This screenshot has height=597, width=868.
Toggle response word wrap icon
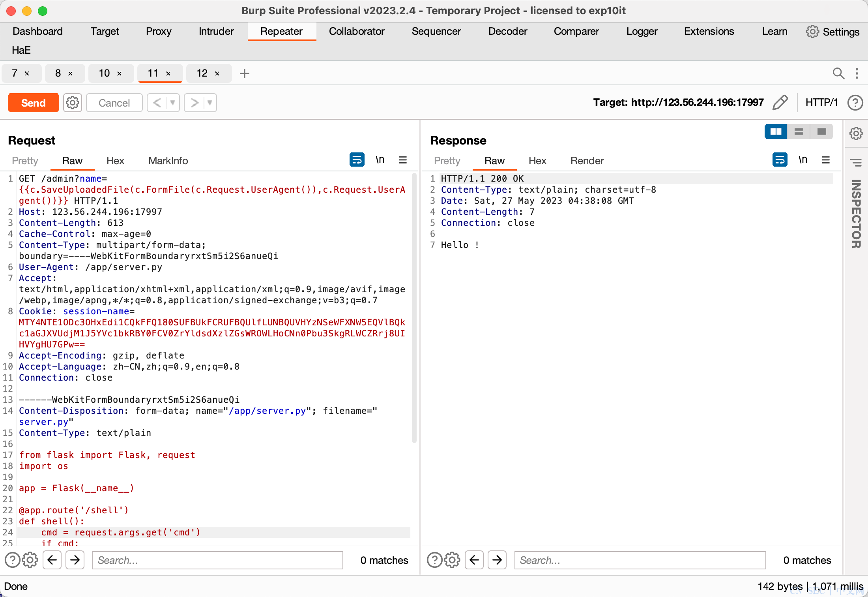[780, 160]
